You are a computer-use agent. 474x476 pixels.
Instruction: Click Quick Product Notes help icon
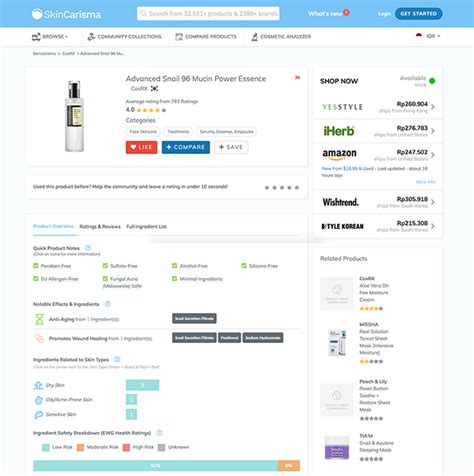click(88, 248)
